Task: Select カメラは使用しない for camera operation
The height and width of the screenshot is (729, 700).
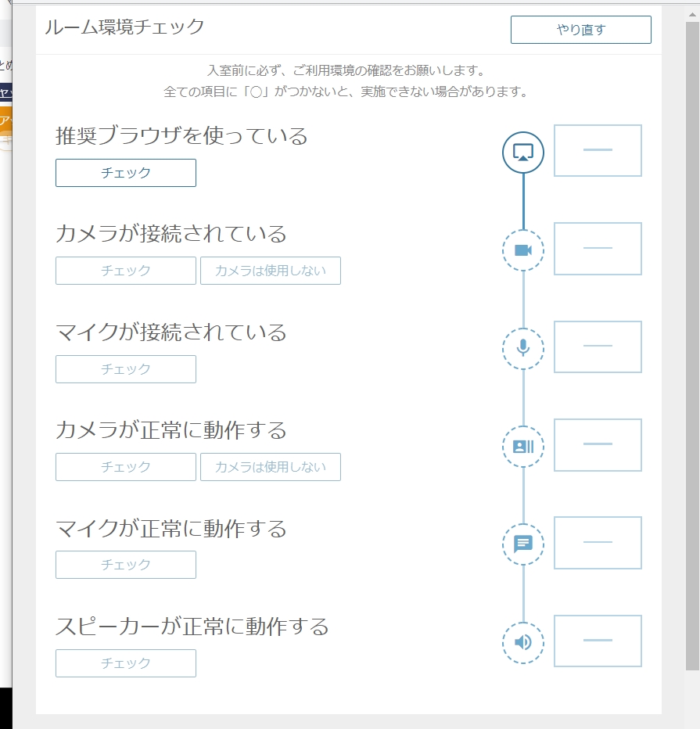Action: 270,467
